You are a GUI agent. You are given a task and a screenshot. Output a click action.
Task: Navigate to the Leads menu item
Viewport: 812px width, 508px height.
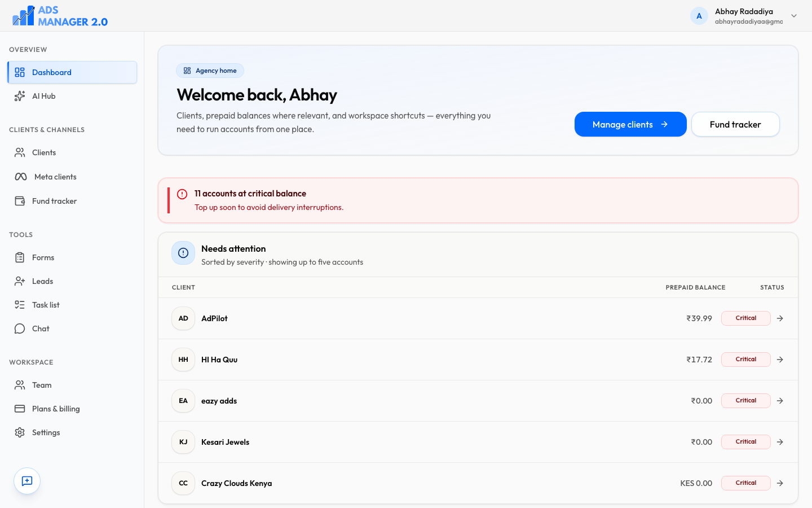(x=72, y=281)
